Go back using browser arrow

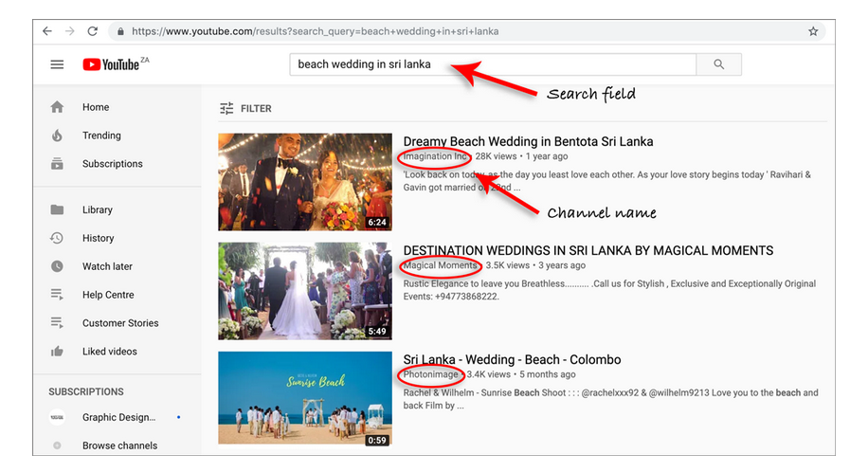(x=47, y=31)
